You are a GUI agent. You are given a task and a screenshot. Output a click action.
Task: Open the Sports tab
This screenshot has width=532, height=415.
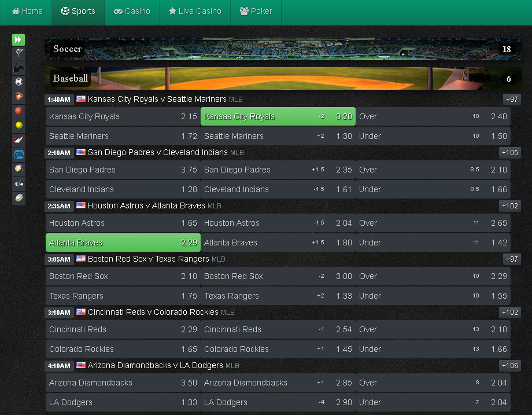(x=78, y=11)
